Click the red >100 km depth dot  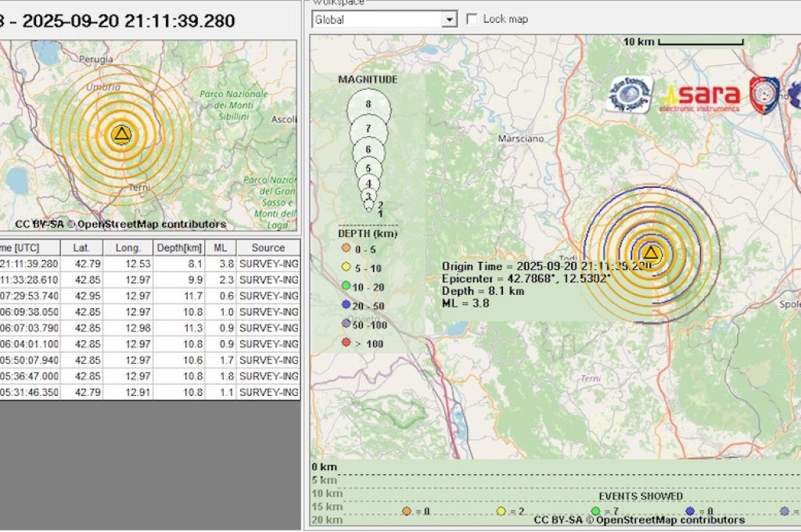[345, 343]
